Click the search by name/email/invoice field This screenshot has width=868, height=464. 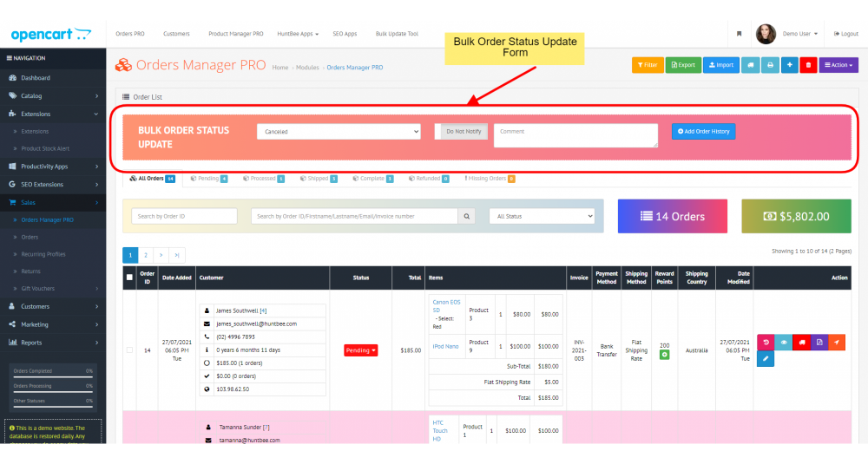[x=354, y=216]
